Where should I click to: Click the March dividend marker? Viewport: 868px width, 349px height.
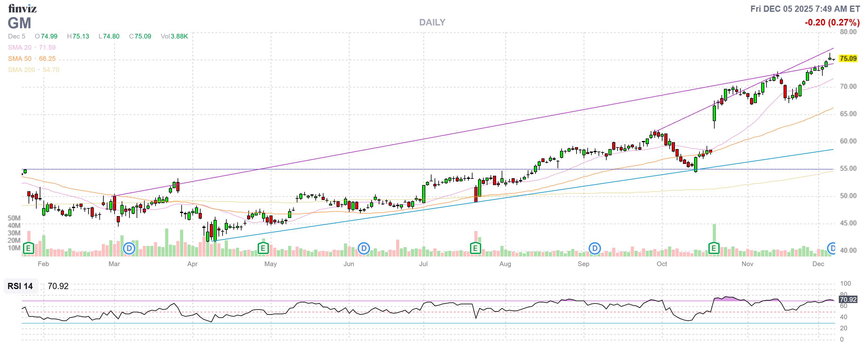[x=129, y=249]
